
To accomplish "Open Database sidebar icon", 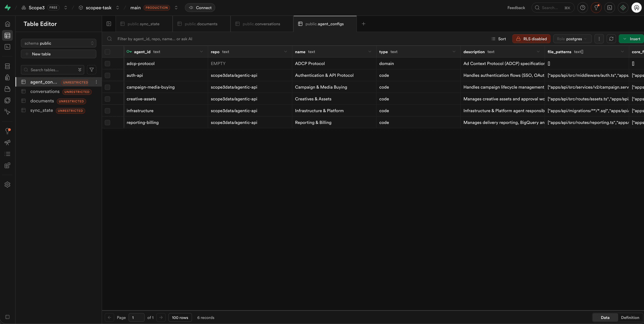I will tap(8, 66).
